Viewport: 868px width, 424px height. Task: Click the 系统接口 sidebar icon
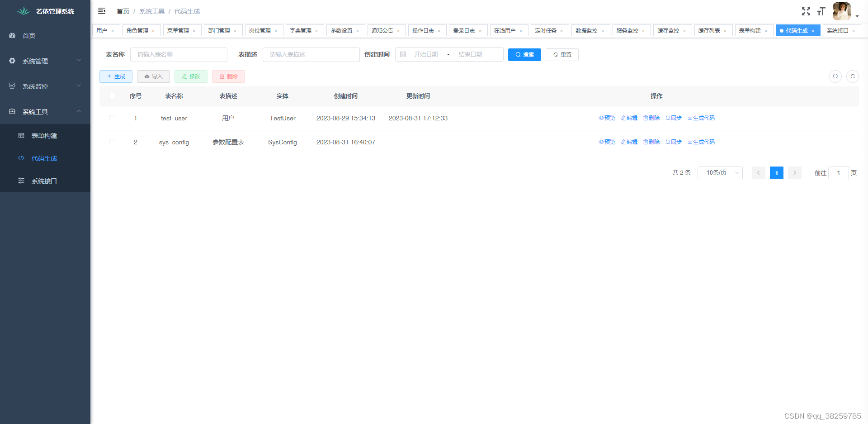[21, 181]
